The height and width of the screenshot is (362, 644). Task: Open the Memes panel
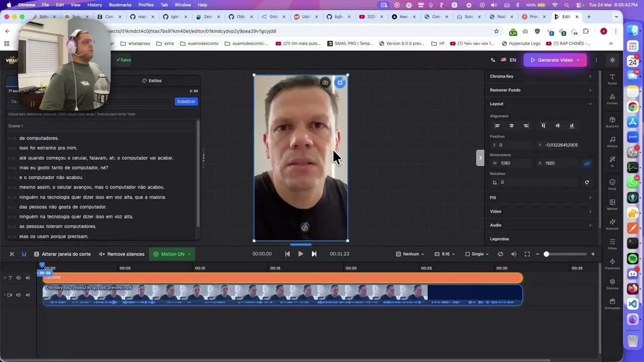click(612, 205)
